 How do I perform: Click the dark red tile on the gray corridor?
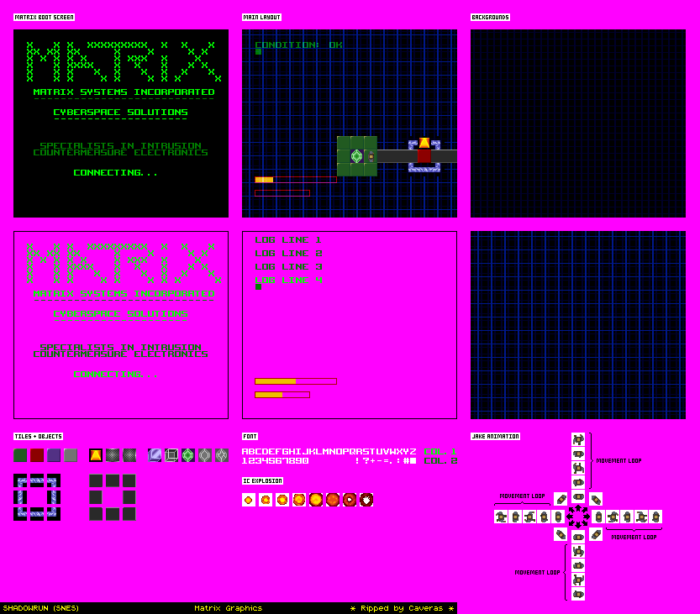pyautogui.click(x=424, y=156)
